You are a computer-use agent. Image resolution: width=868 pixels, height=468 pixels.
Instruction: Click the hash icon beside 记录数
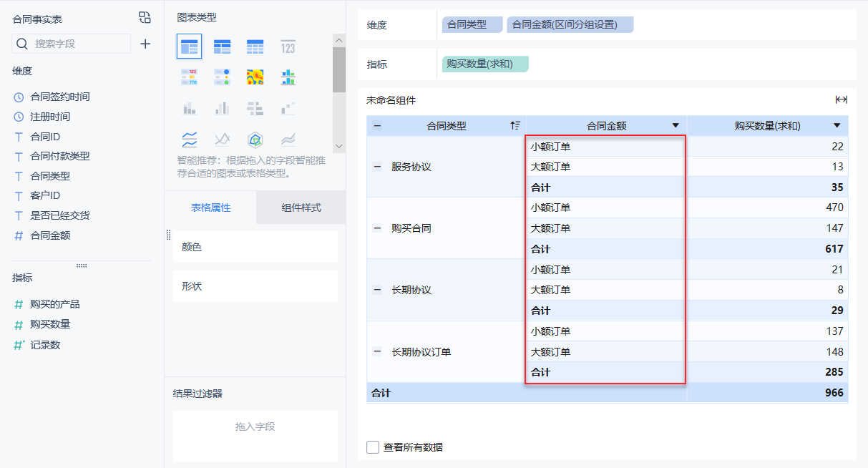coord(19,345)
